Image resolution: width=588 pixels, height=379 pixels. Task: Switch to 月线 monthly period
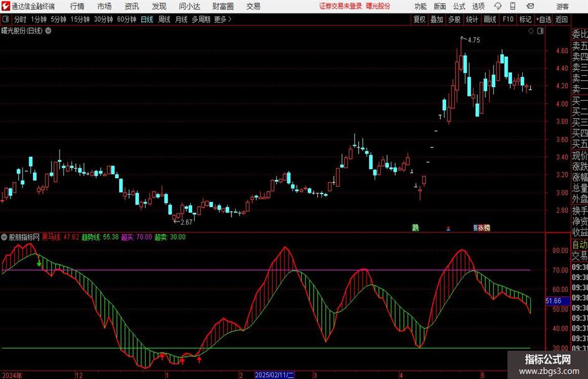[181, 19]
